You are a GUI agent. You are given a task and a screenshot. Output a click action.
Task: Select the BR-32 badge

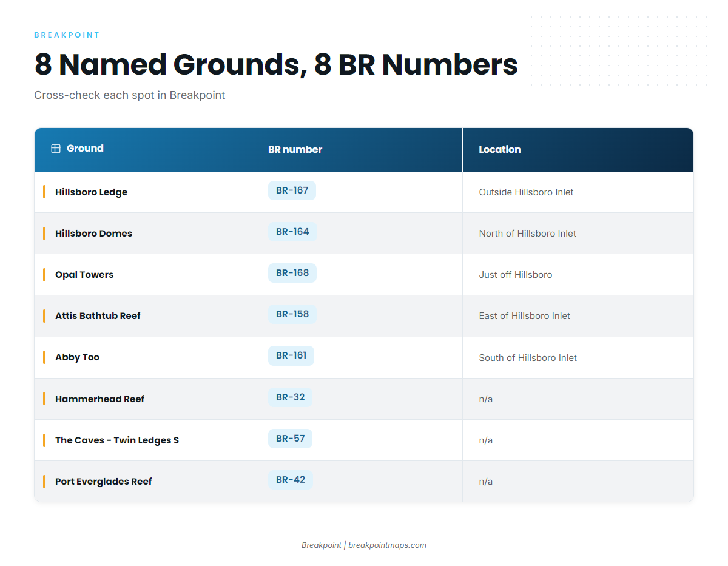coord(291,397)
